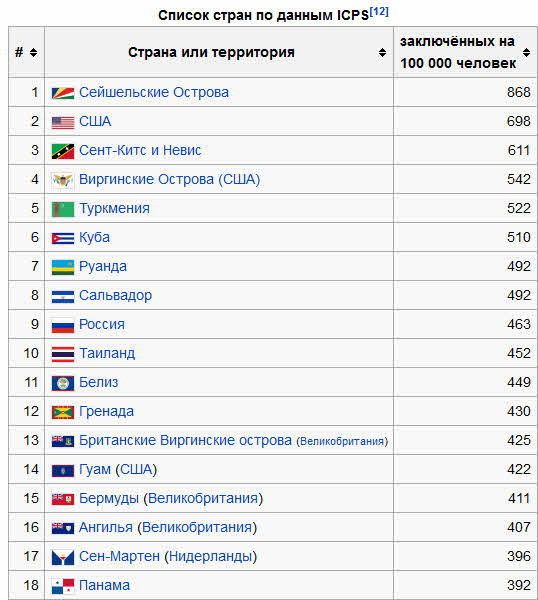
Task: Select the value 492 in Руанда row
Action: point(518,266)
